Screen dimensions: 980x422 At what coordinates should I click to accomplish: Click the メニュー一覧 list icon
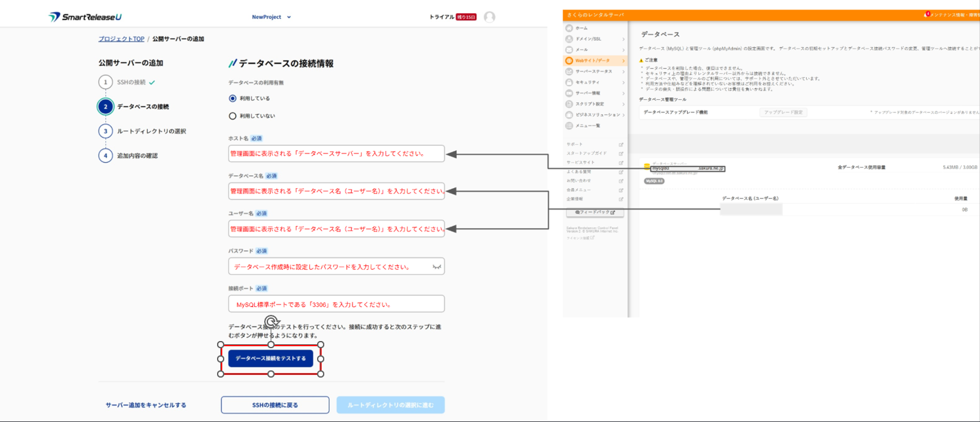click(569, 125)
